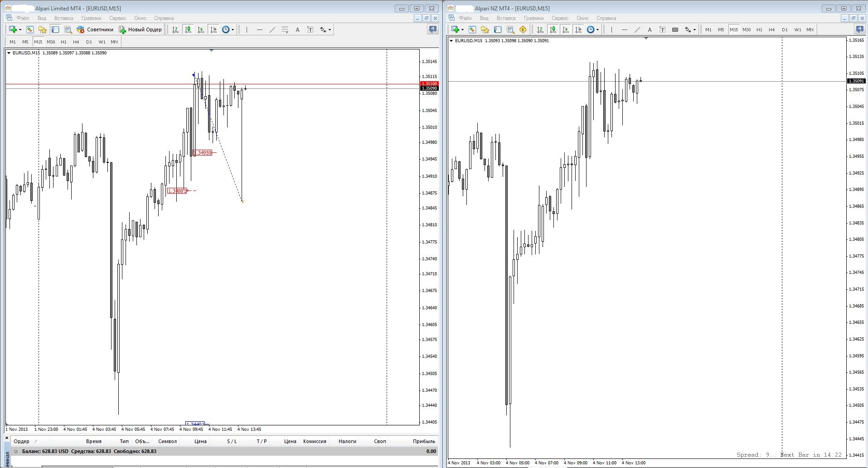This screenshot has height=468, width=868.
Task: Select H1 timeframe in Alpari NZ
Action: pyautogui.click(x=759, y=29)
